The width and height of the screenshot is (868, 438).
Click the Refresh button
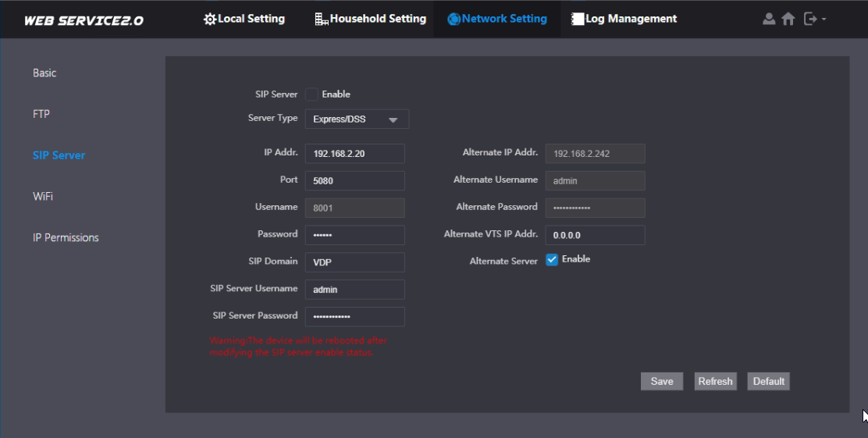pos(715,381)
